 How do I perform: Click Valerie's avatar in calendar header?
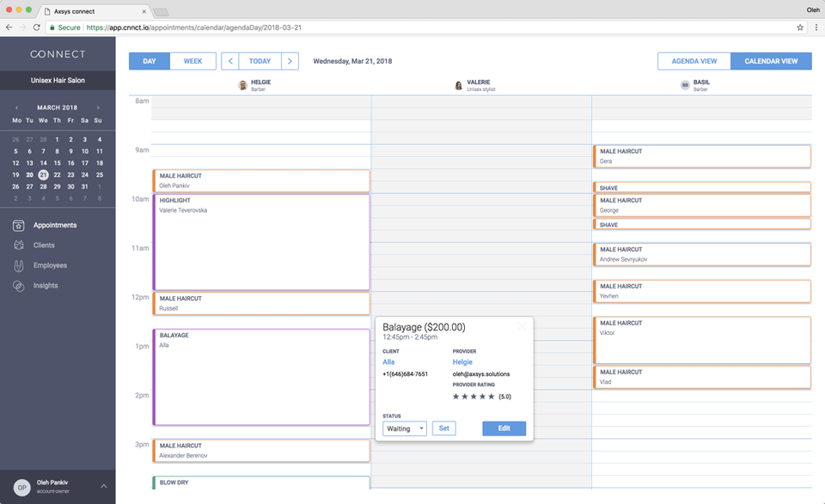pyautogui.click(x=459, y=85)
